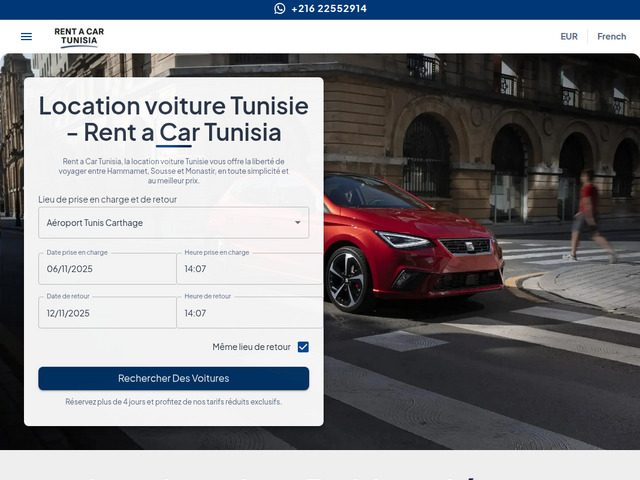Select the Date prise en charge field
This screenshot has height=480, width=640.
[x=107, y=269]
